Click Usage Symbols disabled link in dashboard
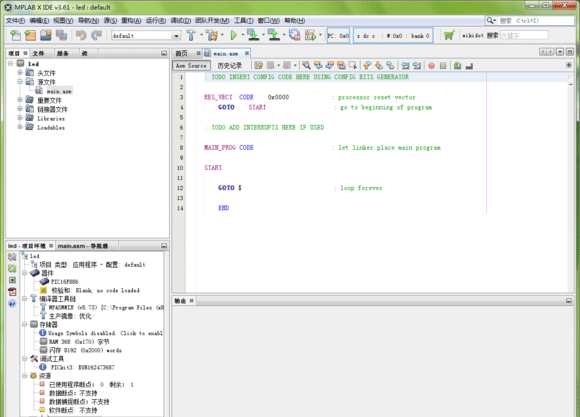Screen dimensions: 580x417 105,333
